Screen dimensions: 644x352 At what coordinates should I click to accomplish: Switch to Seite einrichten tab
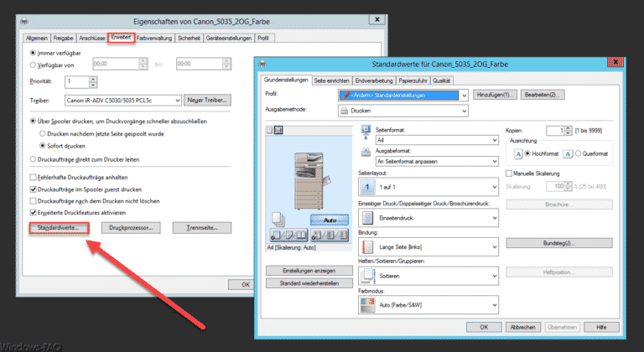click(x=332, y=81)
